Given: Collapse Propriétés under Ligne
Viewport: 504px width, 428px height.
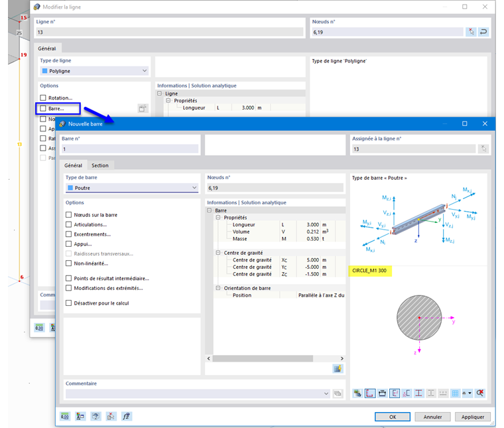Looking at the screenshot, I should [x=168, y=100].
